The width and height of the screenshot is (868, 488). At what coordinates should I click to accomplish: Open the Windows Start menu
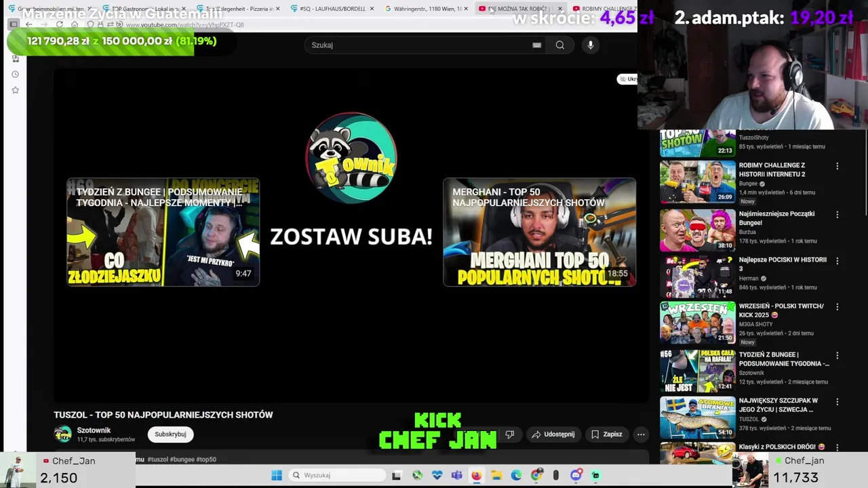[277, 475]
